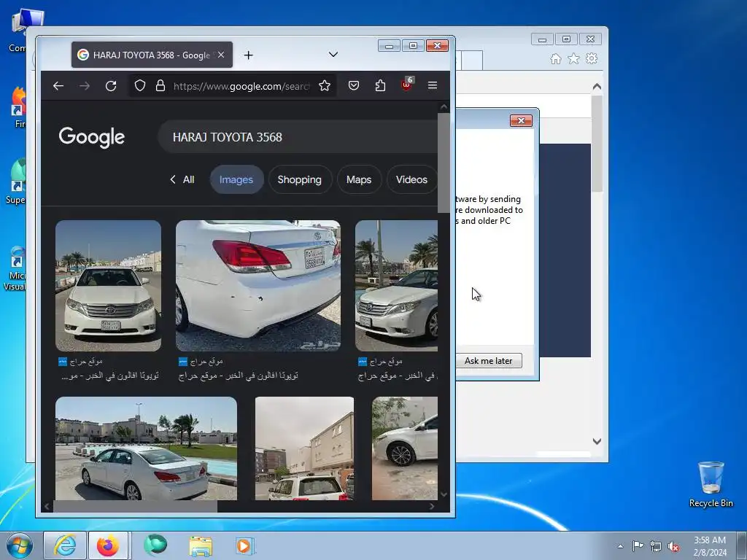Click scroll-up arrow in Internet Explorer window
The width and height of the screenshot is (747, 560).
(597, 87)
